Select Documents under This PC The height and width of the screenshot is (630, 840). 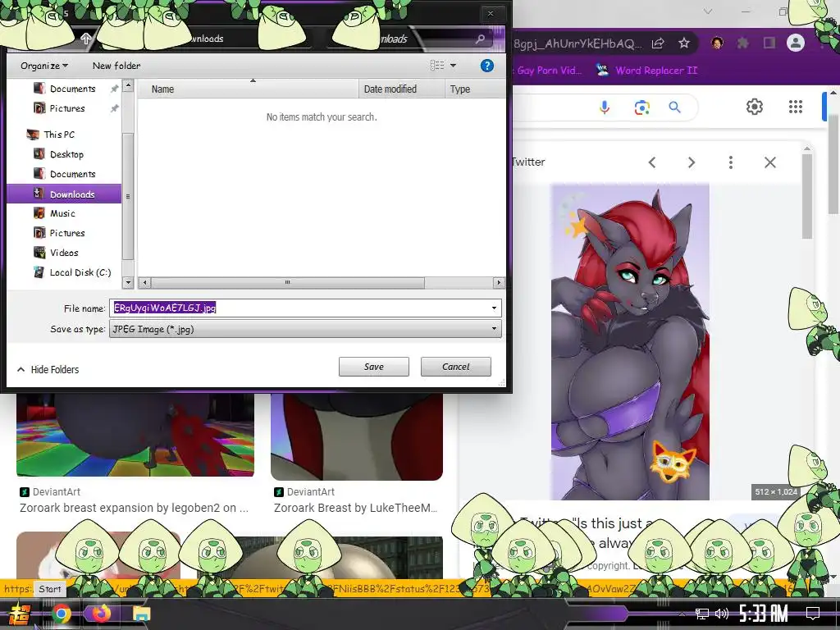[72, 174]
